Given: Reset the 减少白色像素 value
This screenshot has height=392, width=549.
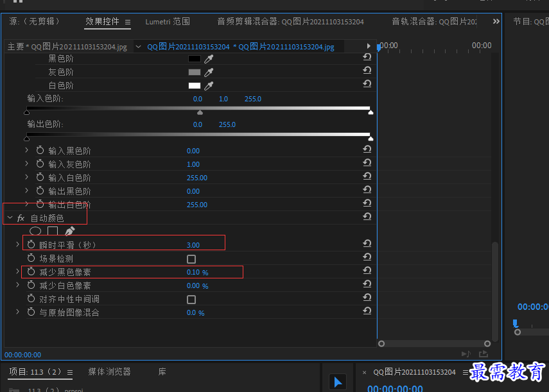Looking at the screenshot, I should click(367, 284).
